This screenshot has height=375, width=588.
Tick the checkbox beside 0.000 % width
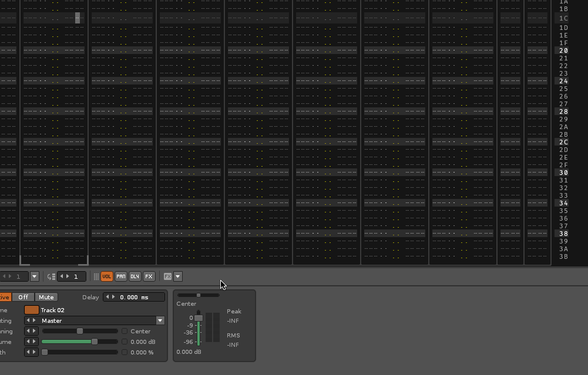tap(125, 352)
